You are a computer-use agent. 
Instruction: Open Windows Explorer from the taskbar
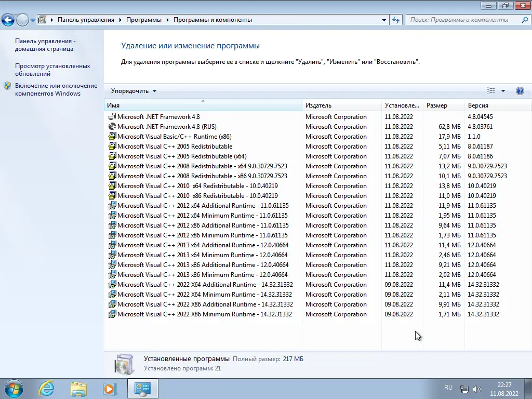tap(78, 389)
